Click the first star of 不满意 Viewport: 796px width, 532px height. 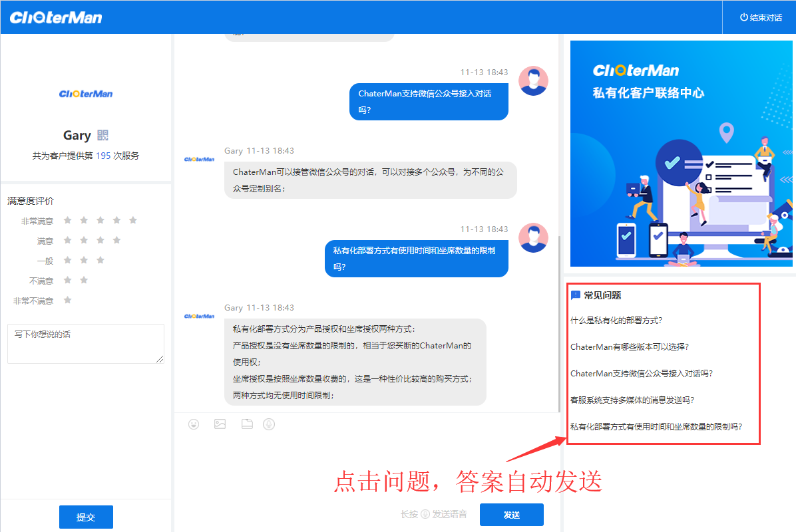67,280
